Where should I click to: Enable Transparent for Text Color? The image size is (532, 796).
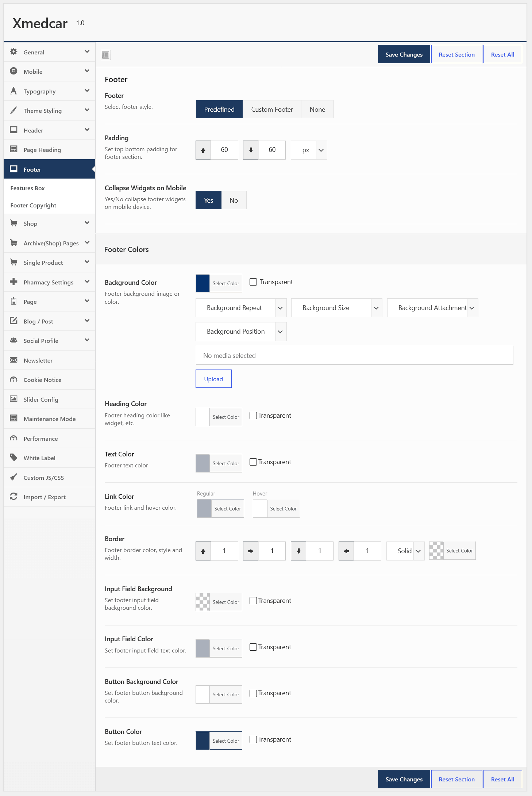coord(253,462)
